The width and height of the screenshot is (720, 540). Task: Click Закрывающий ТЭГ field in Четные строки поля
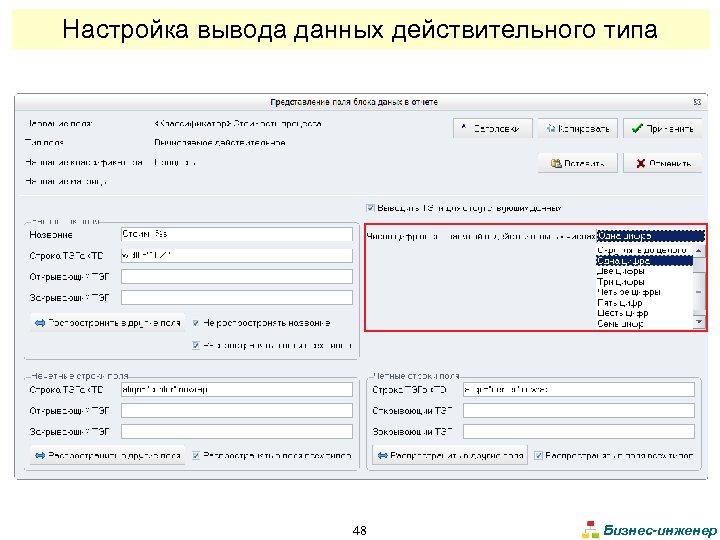coord(579,432)
